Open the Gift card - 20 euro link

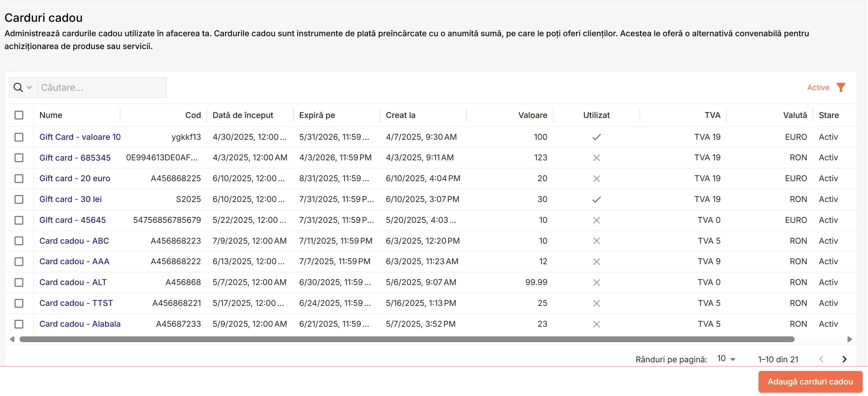(x=75, y=179)
